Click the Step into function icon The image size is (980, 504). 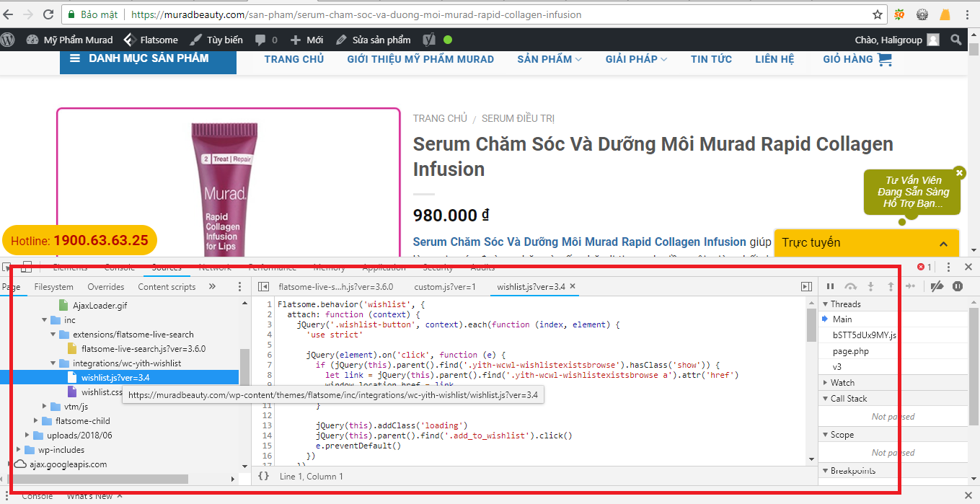point(871,286)
